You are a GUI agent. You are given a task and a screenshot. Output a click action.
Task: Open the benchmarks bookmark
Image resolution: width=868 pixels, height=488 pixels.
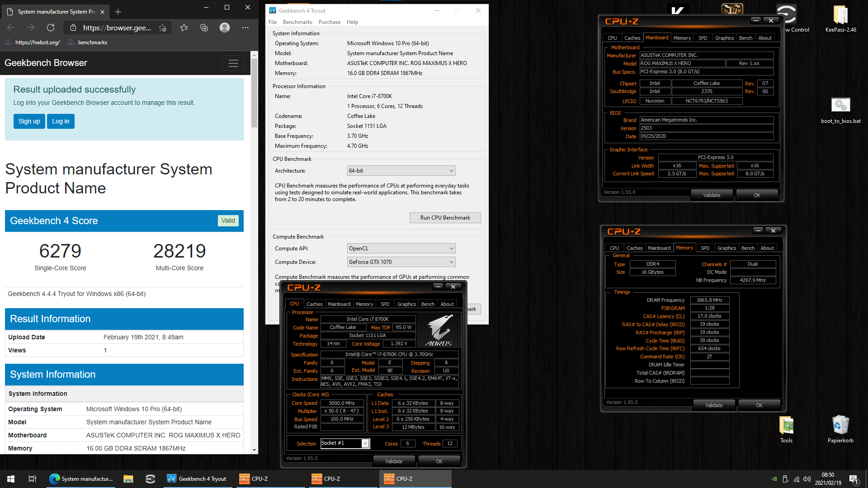click(88, 42)
